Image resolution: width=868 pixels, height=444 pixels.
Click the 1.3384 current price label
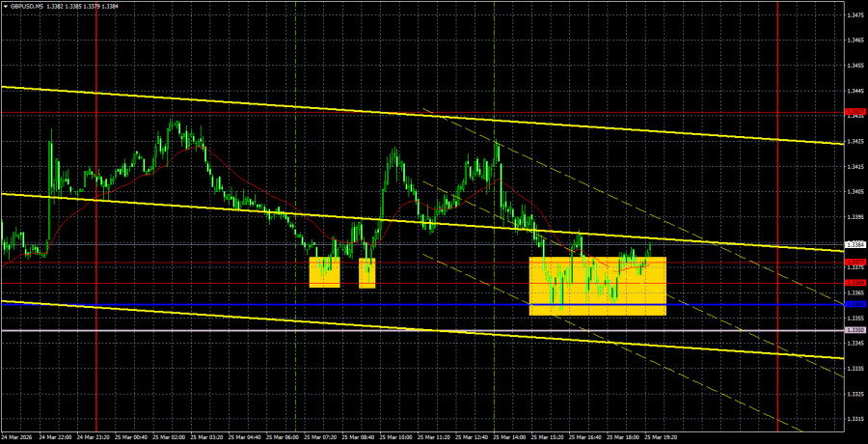(x=854, y=245)
